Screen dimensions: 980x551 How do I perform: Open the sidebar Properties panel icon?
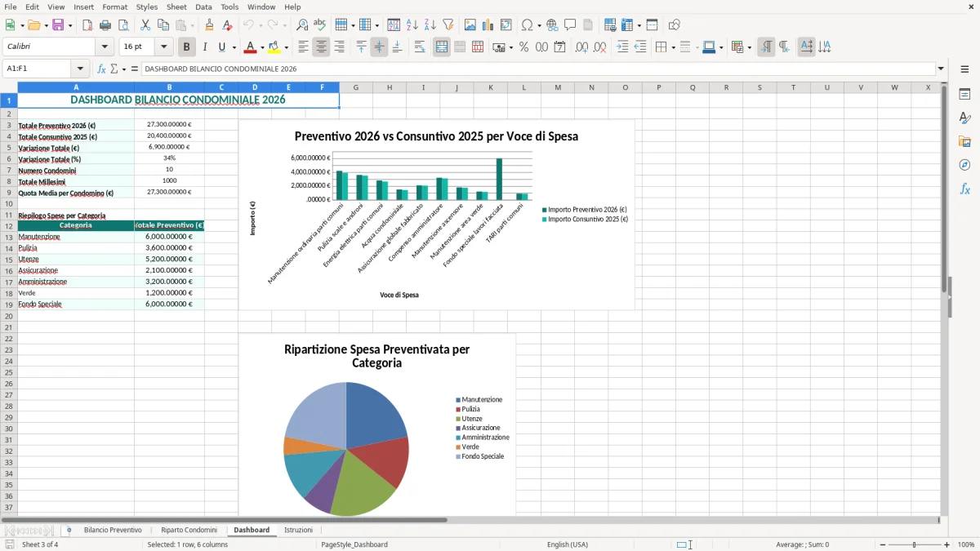(x=964, y=94)
